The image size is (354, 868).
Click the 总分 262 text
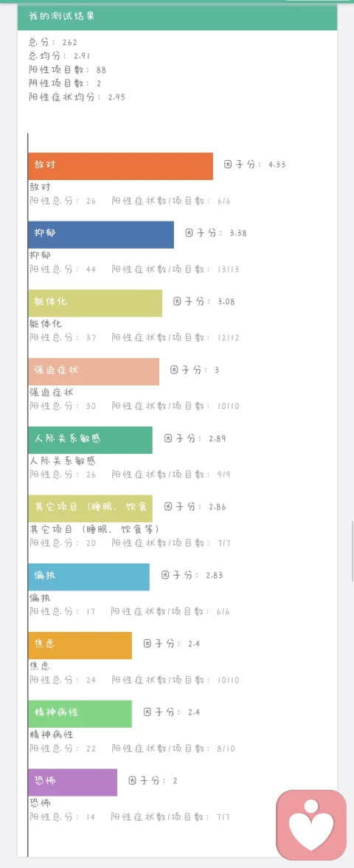click(x=53, y=42)
